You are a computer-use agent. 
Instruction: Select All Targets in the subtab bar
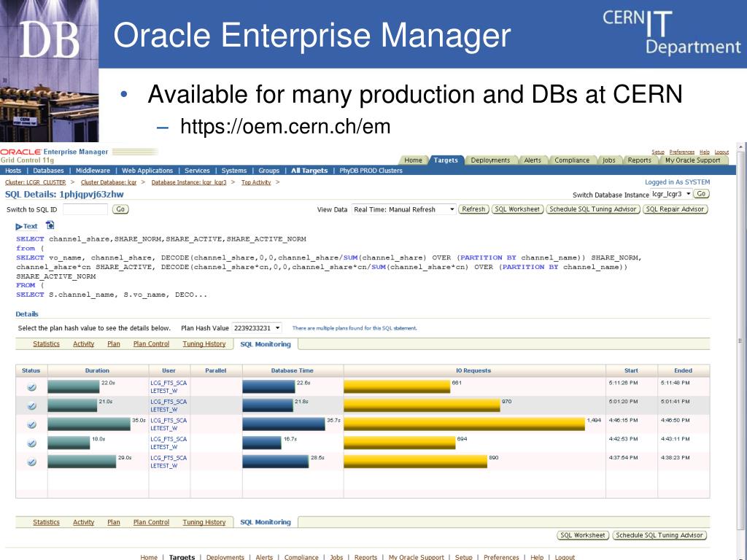(309, 171)
